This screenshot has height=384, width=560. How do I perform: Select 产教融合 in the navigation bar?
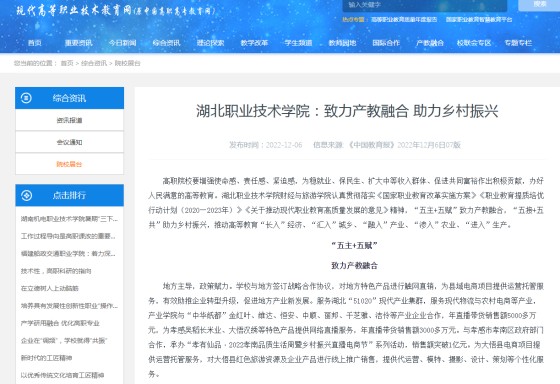click(x=430, y=43)
